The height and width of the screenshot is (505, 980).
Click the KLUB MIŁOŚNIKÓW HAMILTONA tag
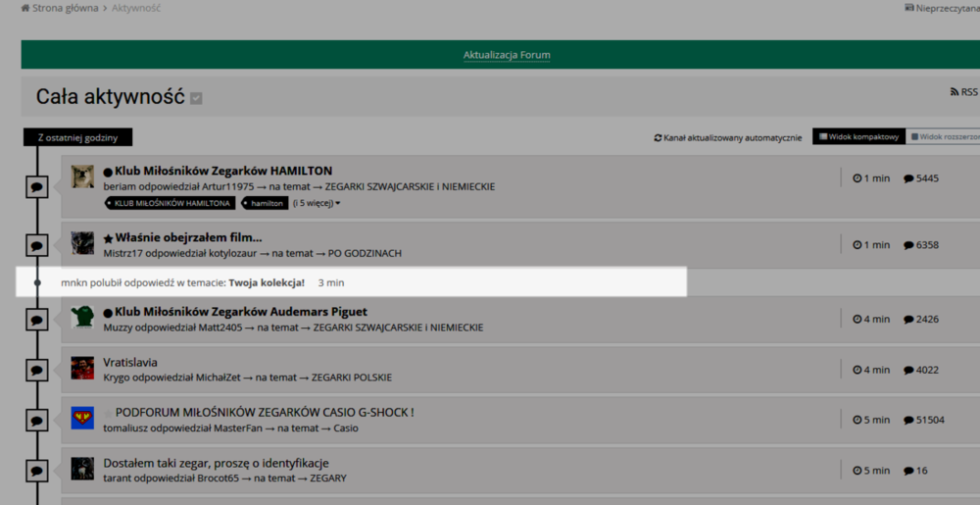[x=170, y=203]
